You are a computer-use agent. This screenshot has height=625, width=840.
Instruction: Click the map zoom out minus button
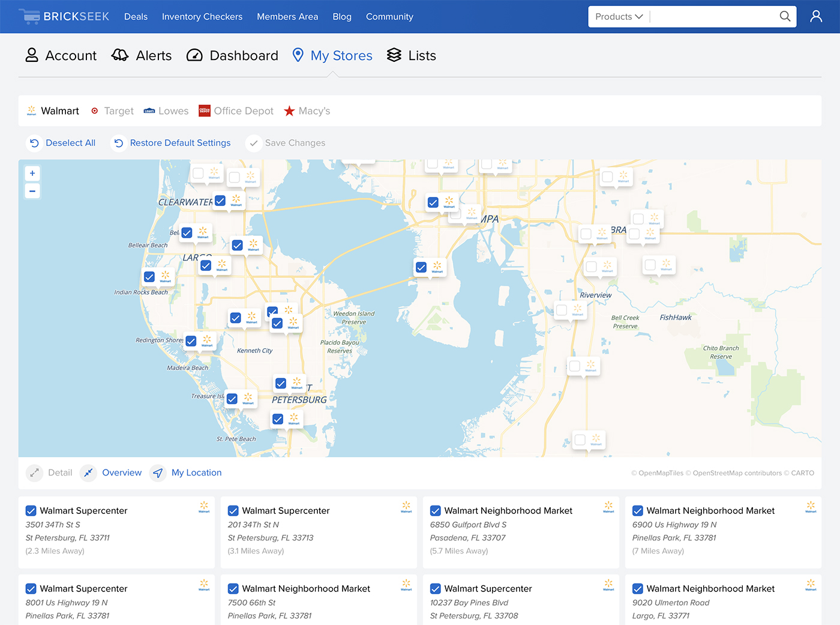tap(32, 192)
